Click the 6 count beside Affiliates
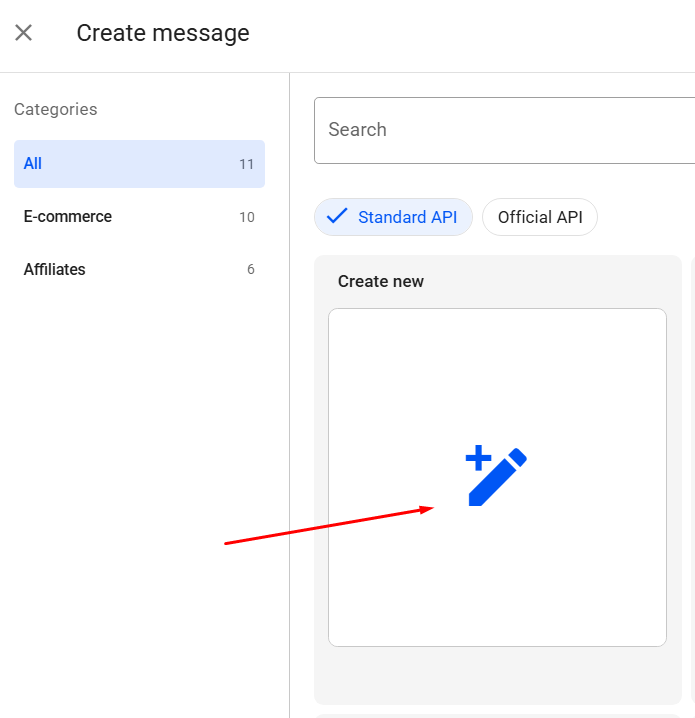Viewport: 695px width, 718px height. 250,270
